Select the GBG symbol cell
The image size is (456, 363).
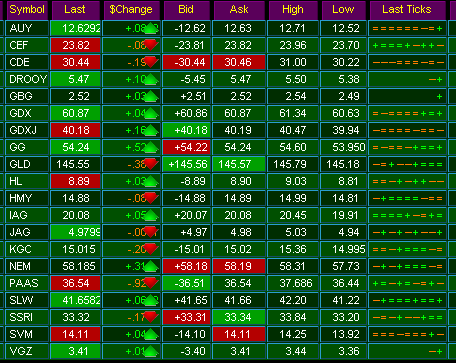[27, 96]
